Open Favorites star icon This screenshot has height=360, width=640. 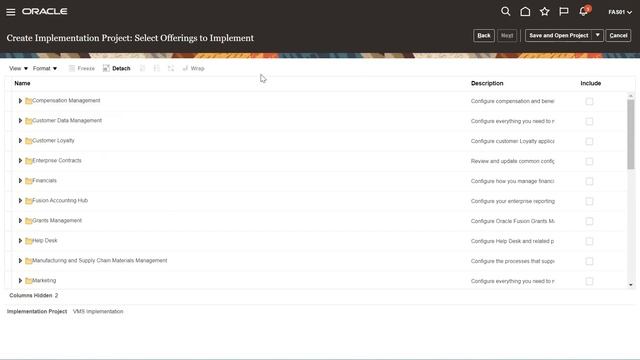tap(544, 11)
